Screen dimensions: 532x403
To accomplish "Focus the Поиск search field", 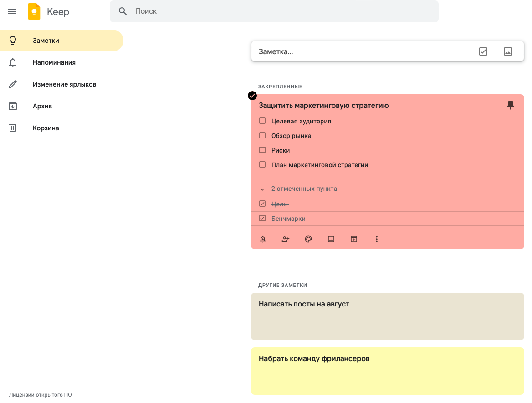I will click(x=274, y=11).
